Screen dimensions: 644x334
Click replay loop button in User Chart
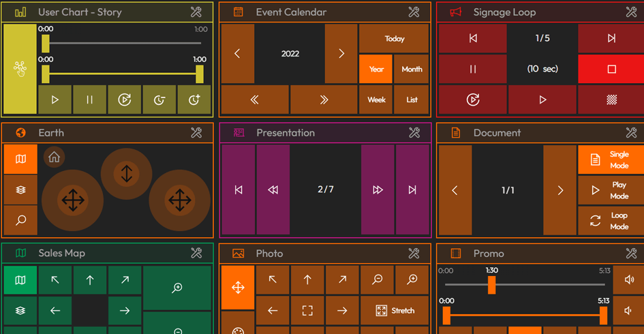(125, 100)
